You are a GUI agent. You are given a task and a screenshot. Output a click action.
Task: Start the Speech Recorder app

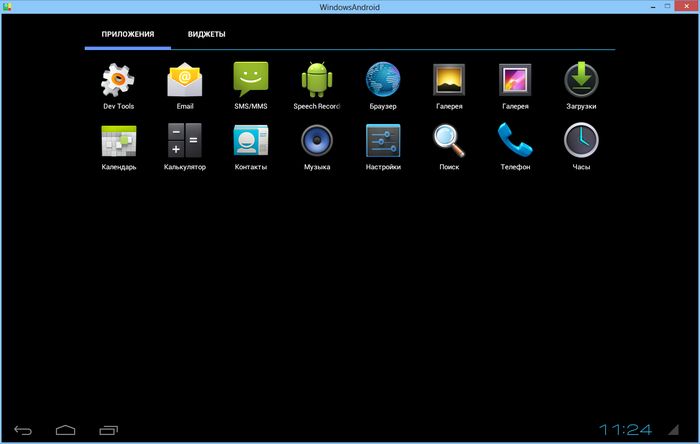(317, 80)
